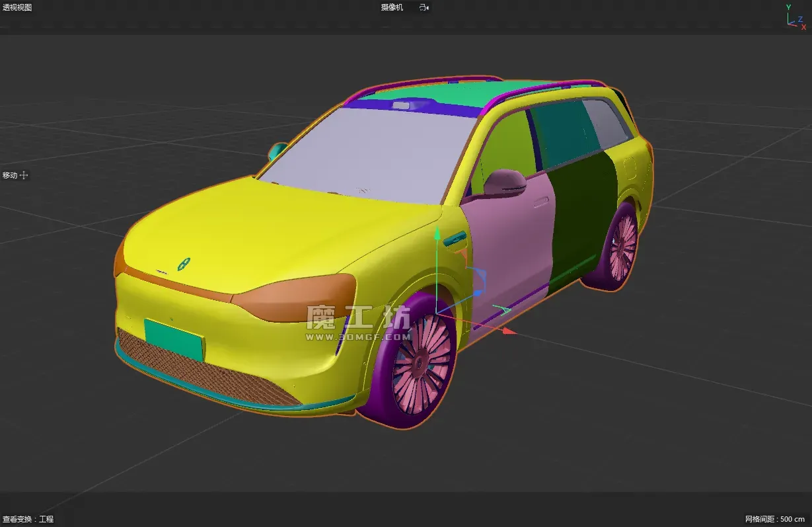Select the green license plate on the front bumper
The image size is (812, 527).
click(174, 339)
